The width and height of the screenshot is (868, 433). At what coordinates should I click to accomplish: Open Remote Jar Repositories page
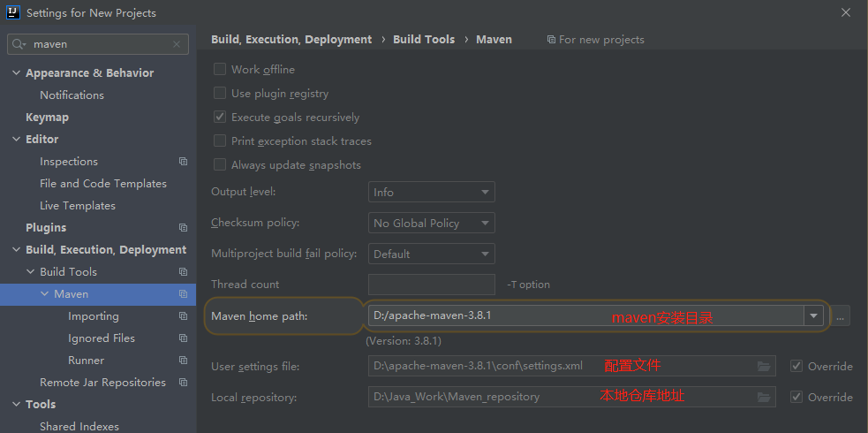tap(102, 383)
